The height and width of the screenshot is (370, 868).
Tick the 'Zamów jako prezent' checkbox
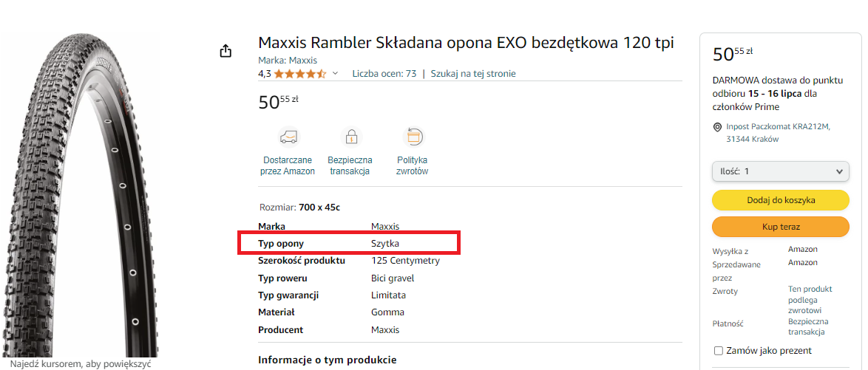coord(719,351)
